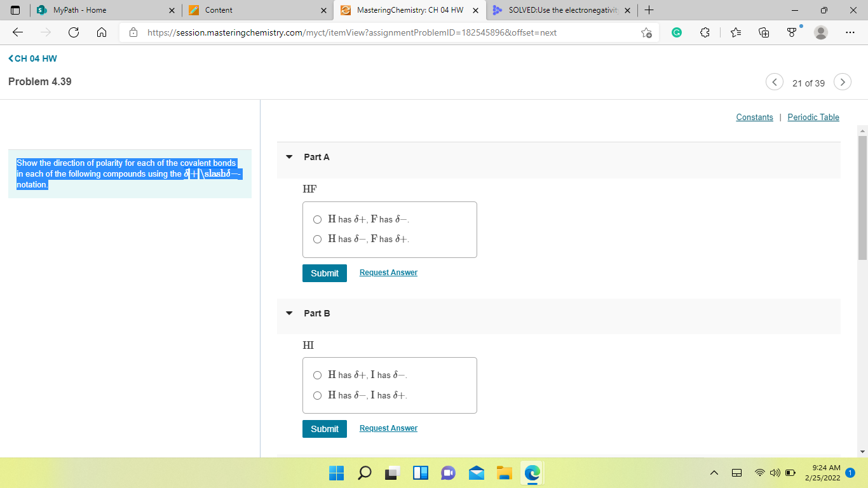The width and height of the screenshot is (868, 488).
Task: Open the Collections icon in toolbar
Action: [763, 32]
